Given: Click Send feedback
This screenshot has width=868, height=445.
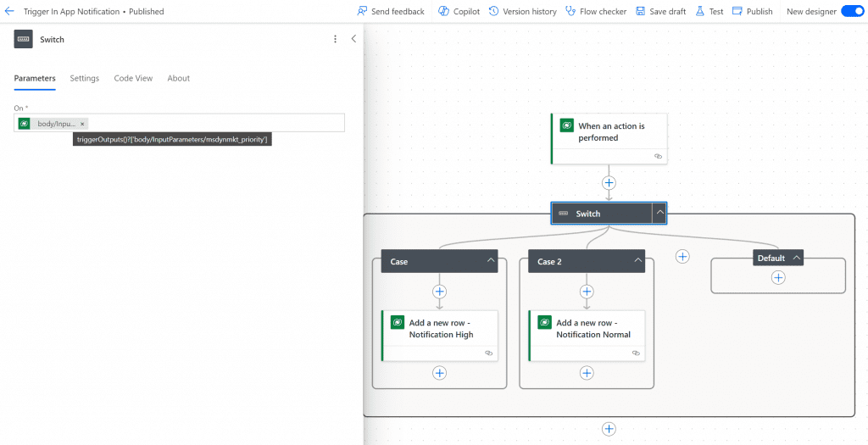Looking at the screenshot, I should tap(391, 12).
